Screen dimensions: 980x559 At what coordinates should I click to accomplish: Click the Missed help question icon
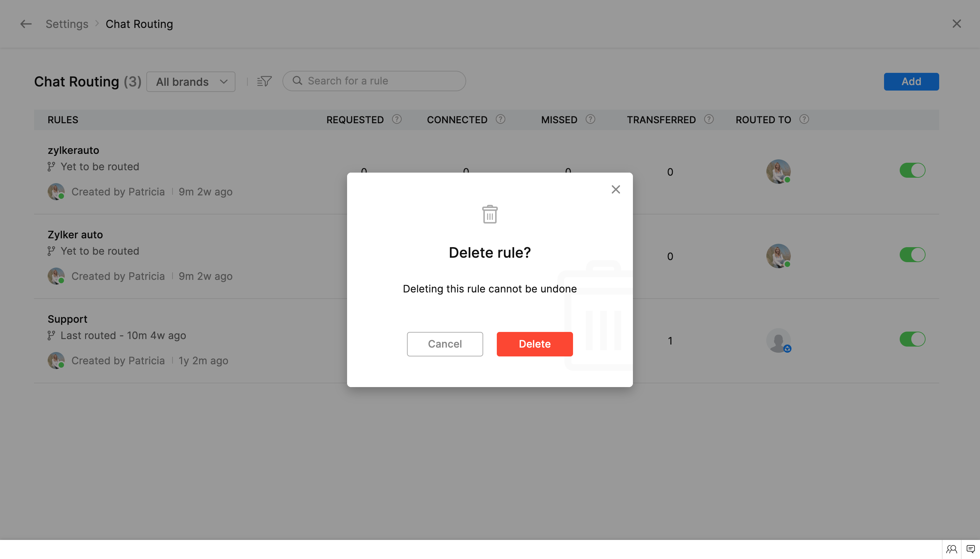click(590, 119)
